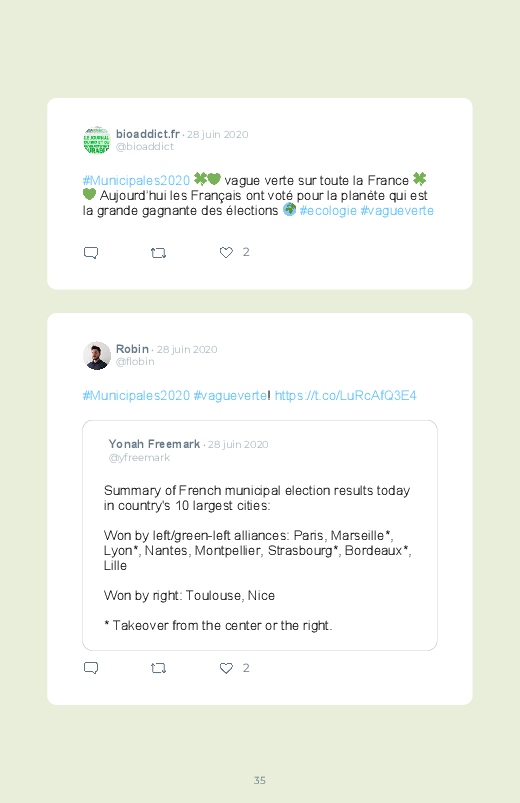Like Robin's tweet with heart icon
520x803 pixels.
click(x=226, y=668)
